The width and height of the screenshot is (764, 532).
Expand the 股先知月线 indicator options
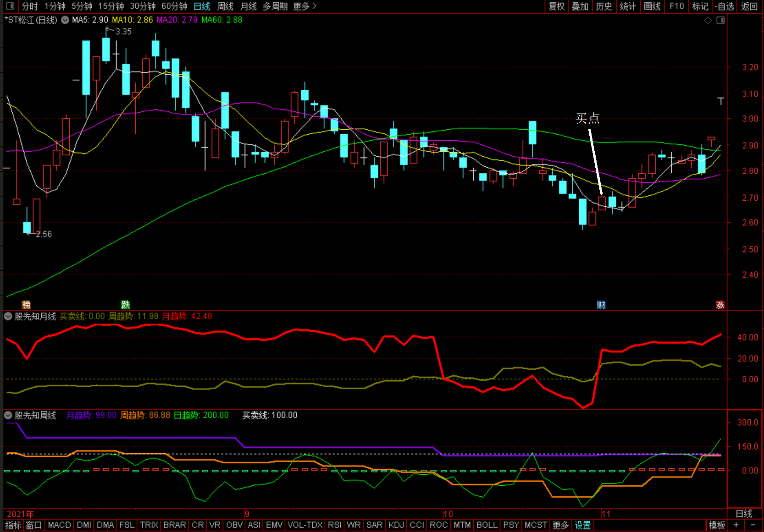(8, 316)
